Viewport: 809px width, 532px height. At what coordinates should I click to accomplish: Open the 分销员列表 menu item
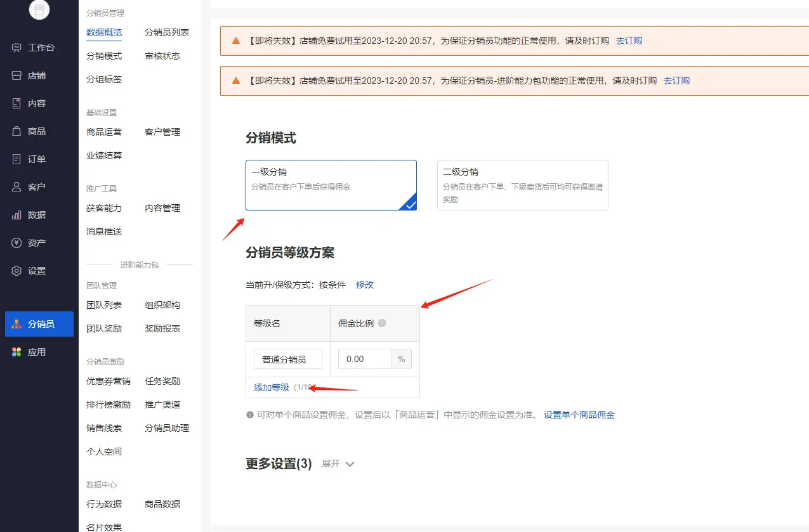coord(167,32)
